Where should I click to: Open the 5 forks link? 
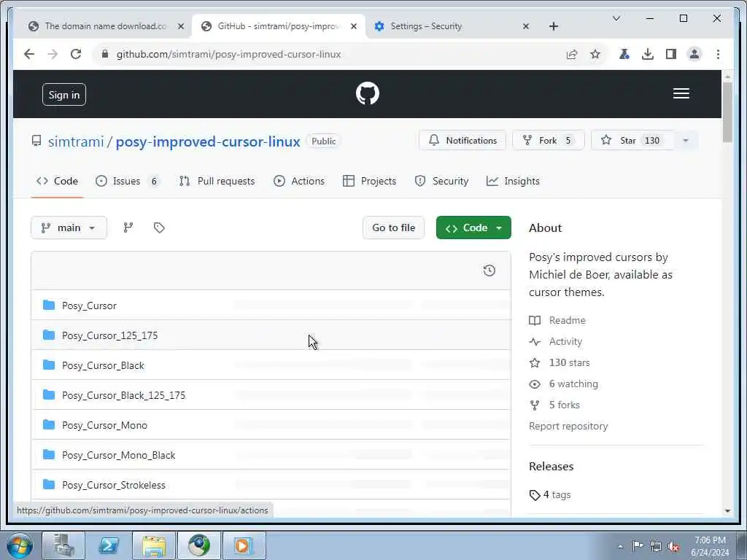554,405
